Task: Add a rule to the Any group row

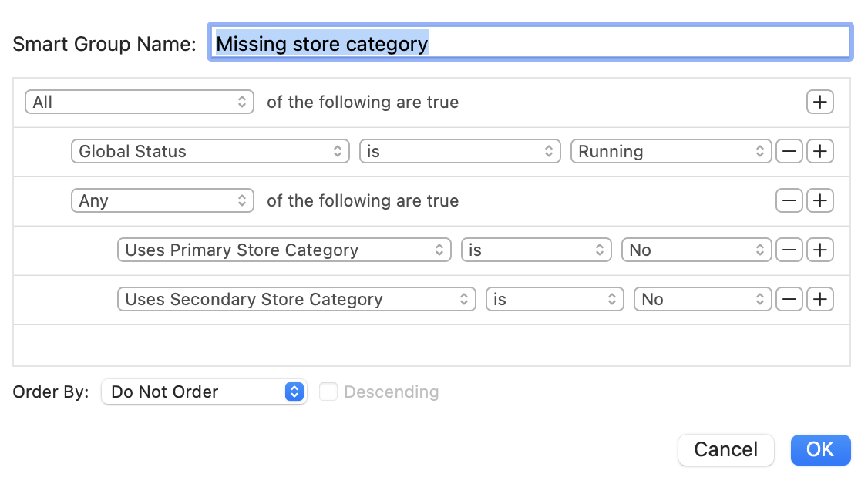Action: click(x=819, y=200)
